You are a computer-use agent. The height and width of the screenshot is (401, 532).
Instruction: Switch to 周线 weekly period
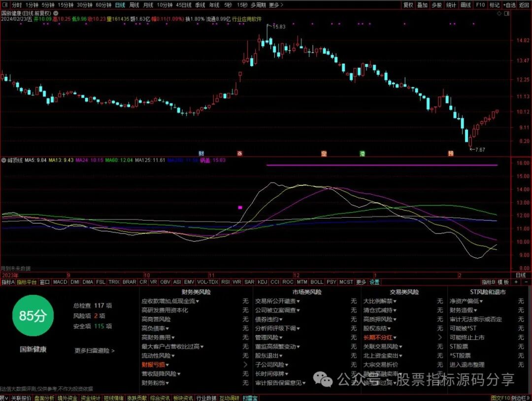click(x=134, y=5)
